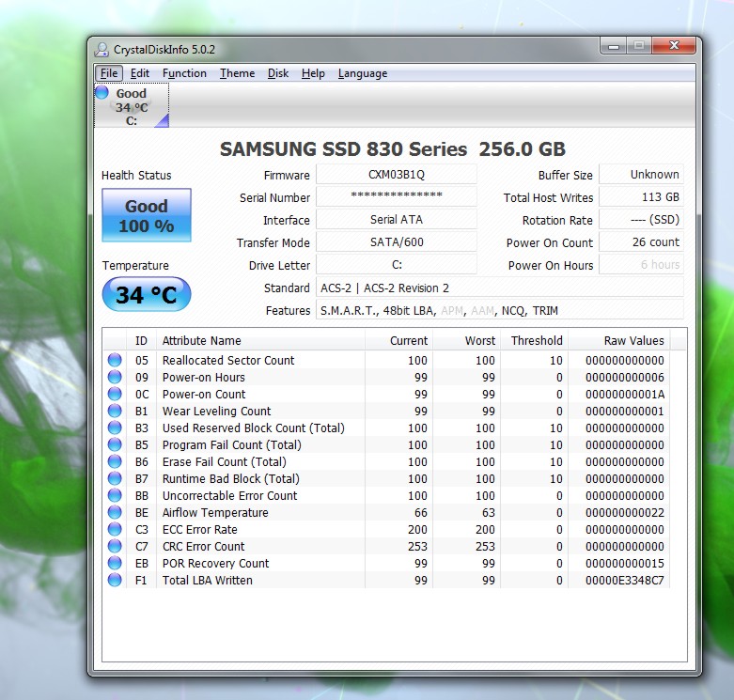Open the File menu
Screen dimensions: 734x700
coord(109,73)
